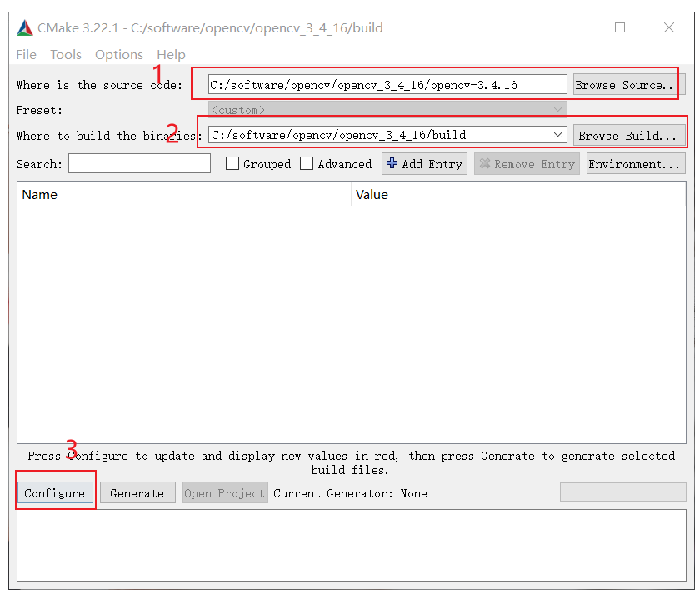This screenshot has height=599, width=700.
Task: Click the CMake logo icon in title bar
Action: click(x=25, y=27)
